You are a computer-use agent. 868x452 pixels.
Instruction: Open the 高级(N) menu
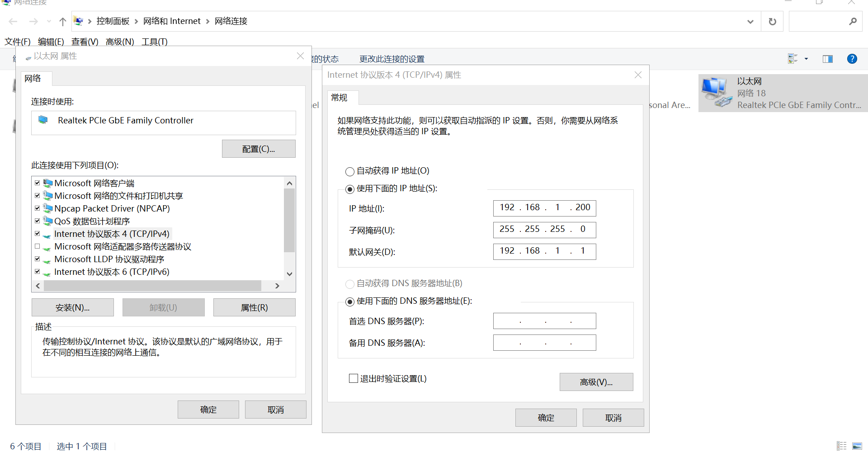click(x=120, y=42)
